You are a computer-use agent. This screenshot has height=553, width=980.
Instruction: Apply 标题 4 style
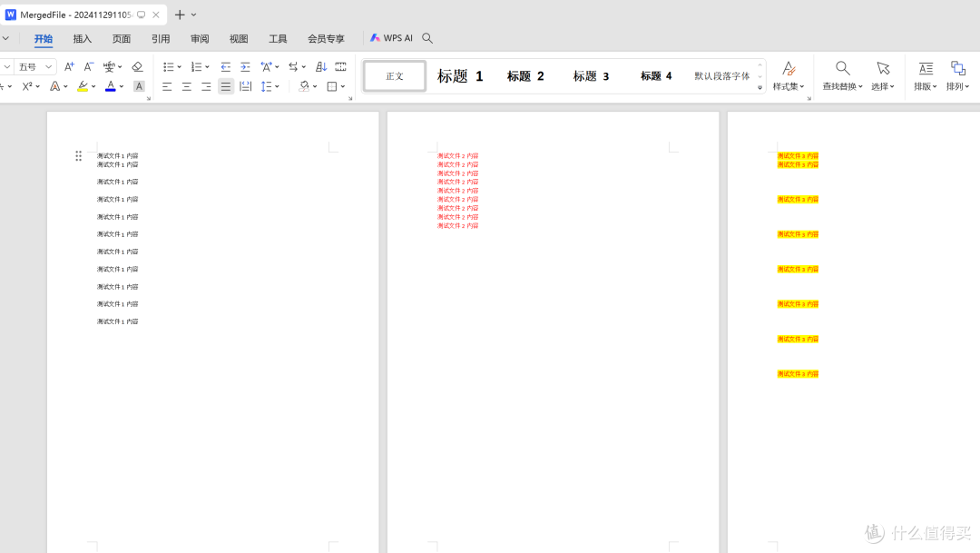(656, 75)
